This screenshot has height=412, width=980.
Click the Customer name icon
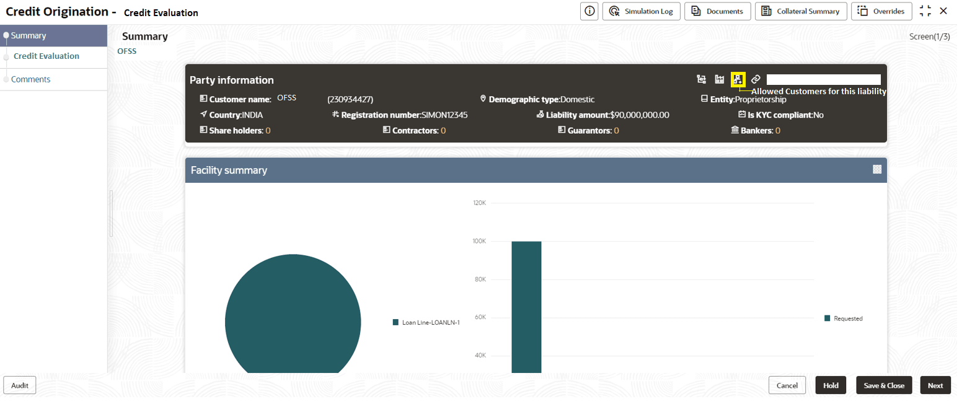[x=203, y=99]
